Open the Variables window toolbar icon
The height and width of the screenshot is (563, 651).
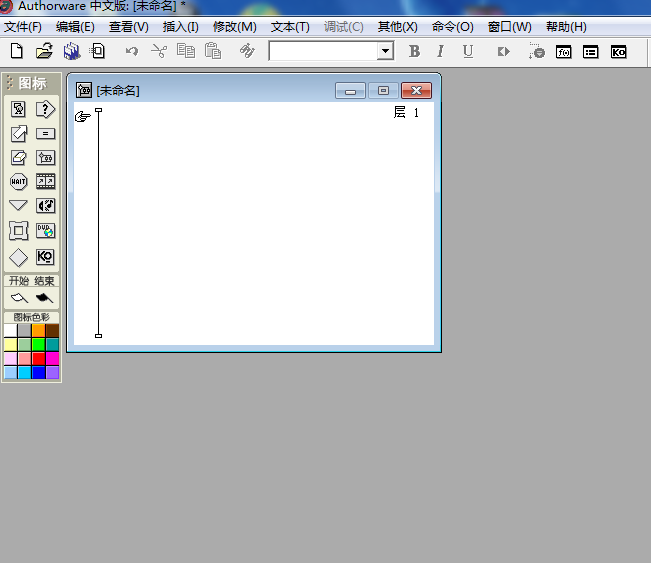(590, 52)
